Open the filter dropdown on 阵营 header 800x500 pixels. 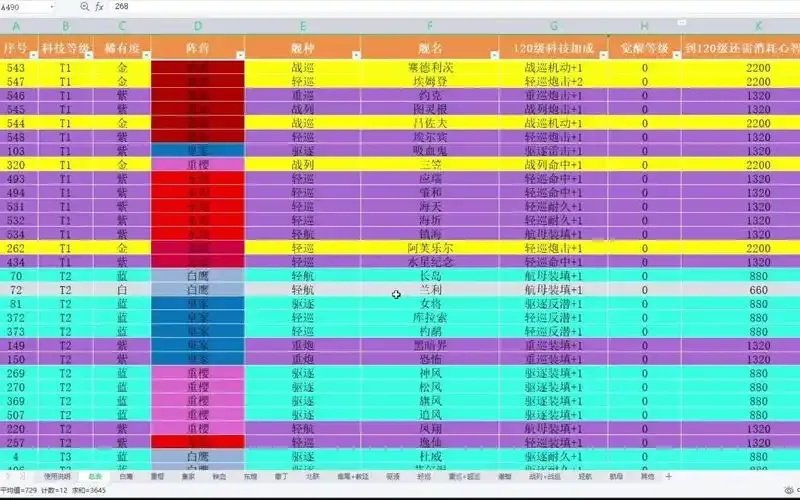(240, 55)
